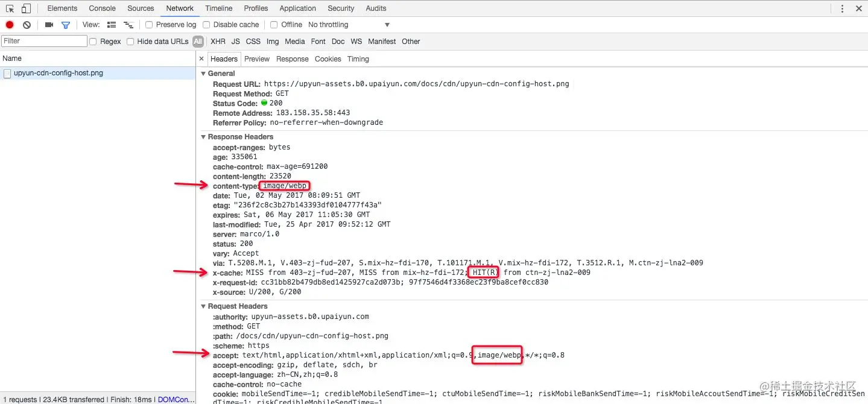The image size is (868, 404).
Task: Toggle the Regex filter checkbox
Action: click(x=93, y=42)
